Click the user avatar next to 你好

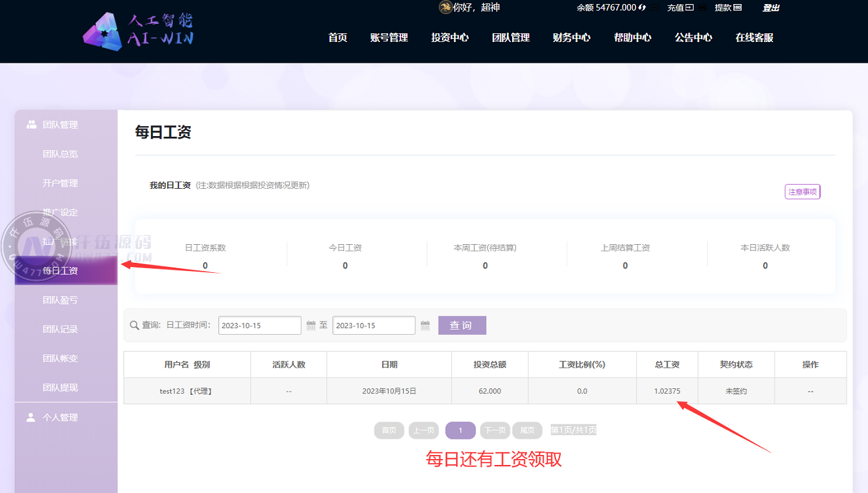pyautogui.click(x=445, y=8)
